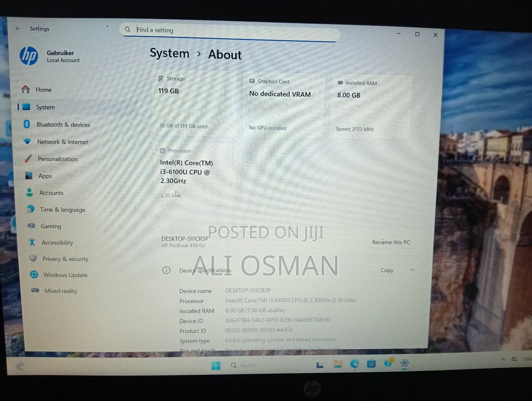This screenshot has height=401, width=532.
Task: Click the Windows Update sync icon
Action: pyautogui.click(x=34, y=275)
